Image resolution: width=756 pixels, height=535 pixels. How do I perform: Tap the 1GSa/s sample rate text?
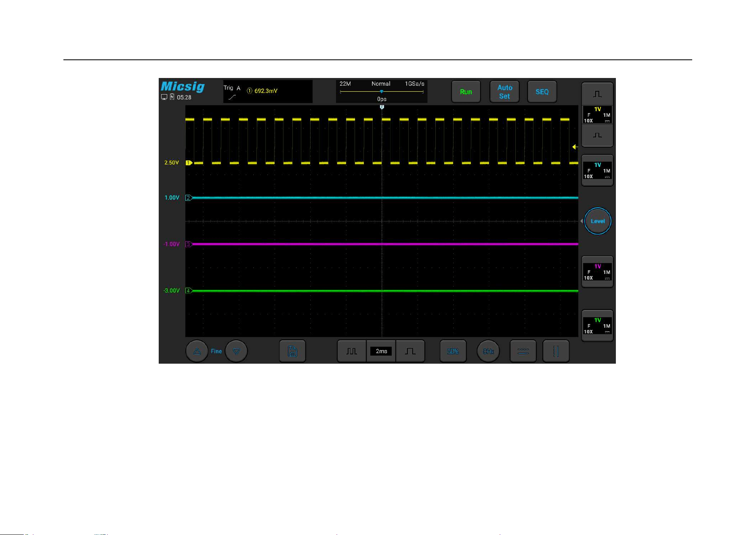(415, 84)
